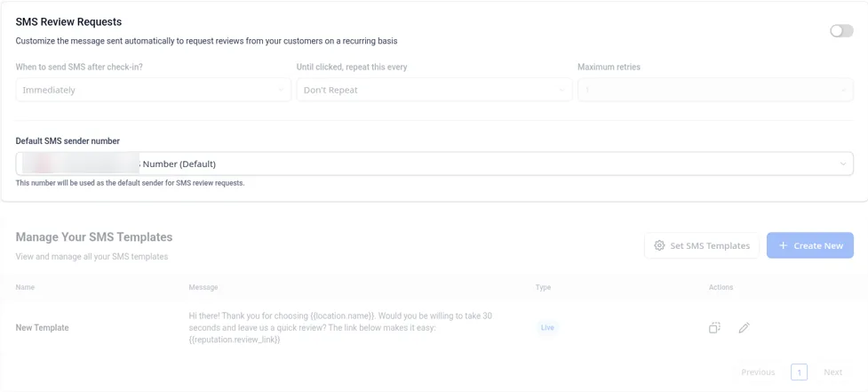Image resolution: width=868 pixels, height=392 pixels.
Task: Click the plus icon in Create New
Action: (x=783, y=245)
